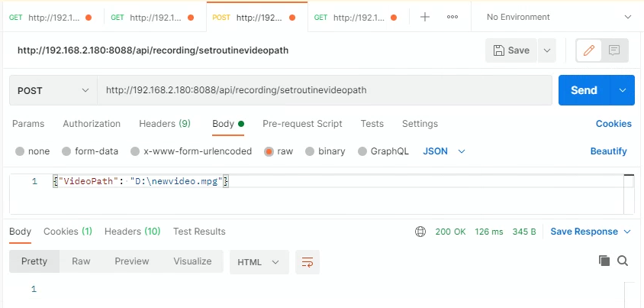Viewport: 644px width, 308px height.
Task: Open a new request tab with plus icon
Action: 425,17
